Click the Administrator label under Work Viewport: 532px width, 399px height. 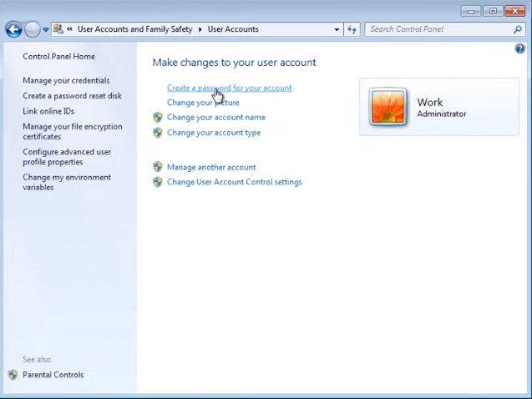click(442, 114)
